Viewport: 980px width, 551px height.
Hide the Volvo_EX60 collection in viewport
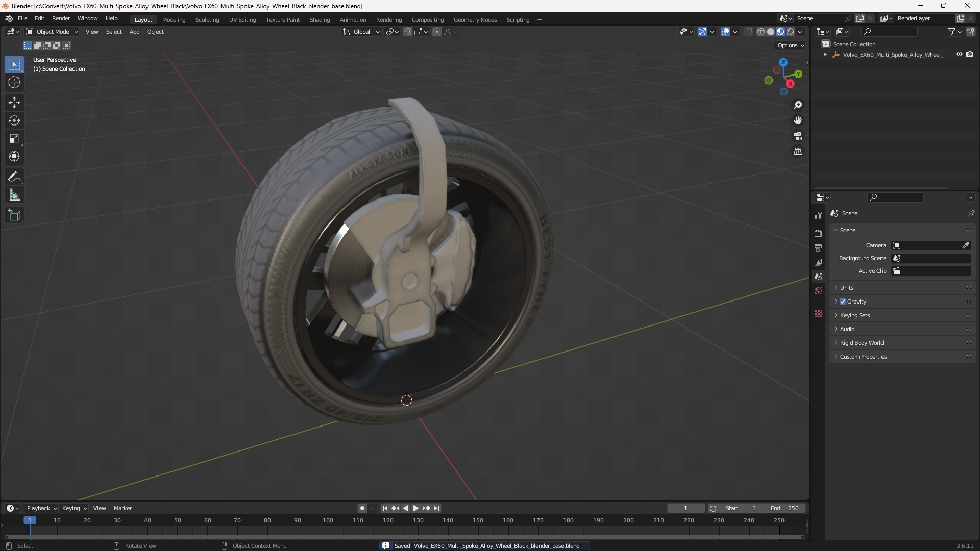point(959,54)
